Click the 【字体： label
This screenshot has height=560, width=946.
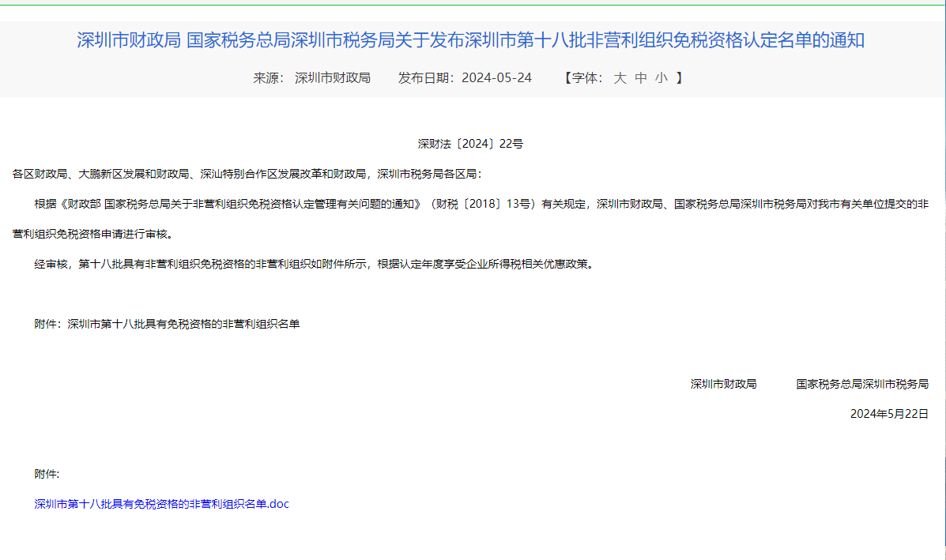(x=583, y=77)
